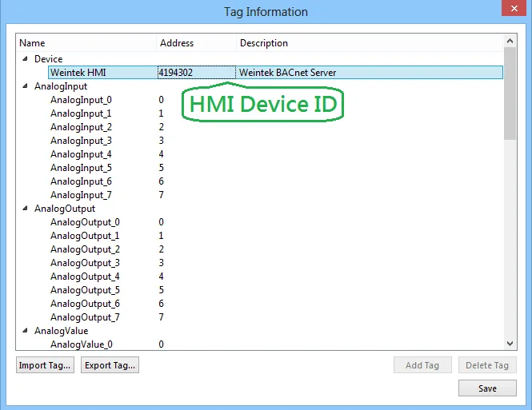The width and height of the screenshot is (532, 410).
Task: Click the AnalogValue group label
Action: 62,331
